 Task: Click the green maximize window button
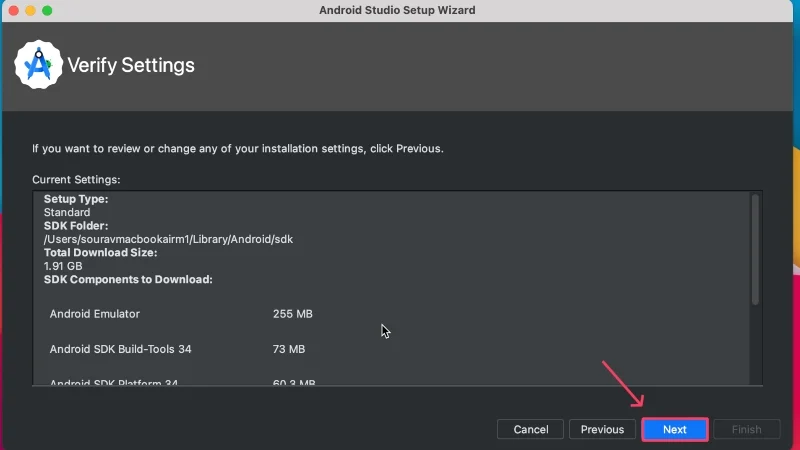(47, 11)
